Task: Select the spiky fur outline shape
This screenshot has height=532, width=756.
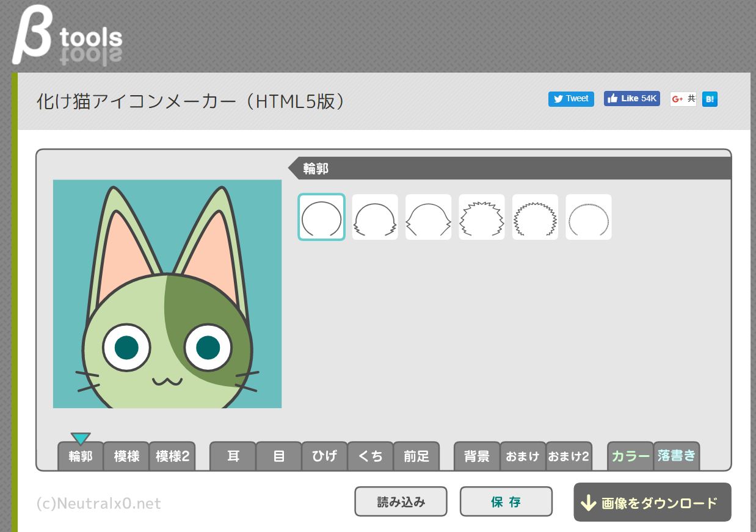Action: [x=482, y=217]
